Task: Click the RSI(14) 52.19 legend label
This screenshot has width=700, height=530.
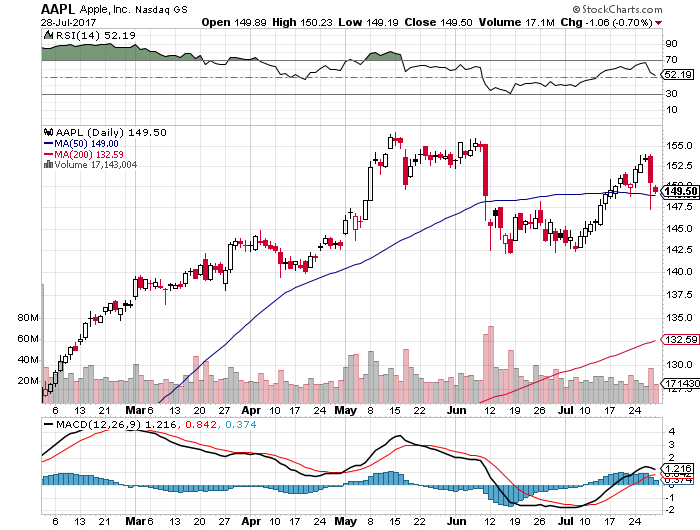Action: tap(96, 35)
